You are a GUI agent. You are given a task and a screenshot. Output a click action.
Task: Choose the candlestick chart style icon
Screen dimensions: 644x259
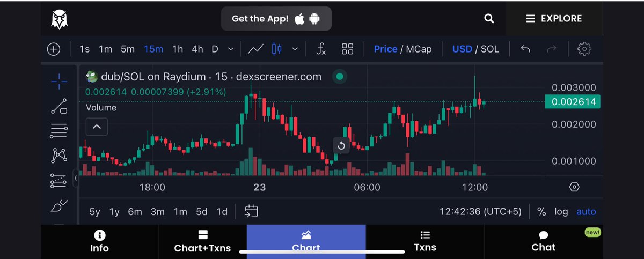(277, 49)
